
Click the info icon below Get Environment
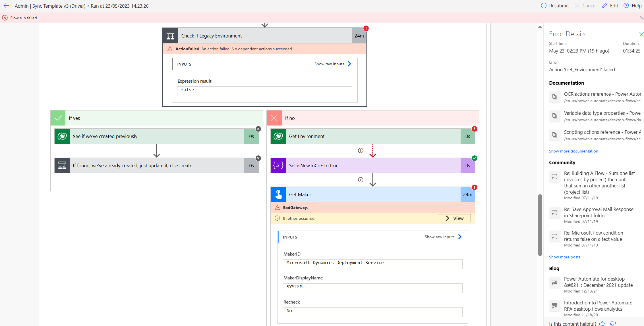(x=361, y=151)
